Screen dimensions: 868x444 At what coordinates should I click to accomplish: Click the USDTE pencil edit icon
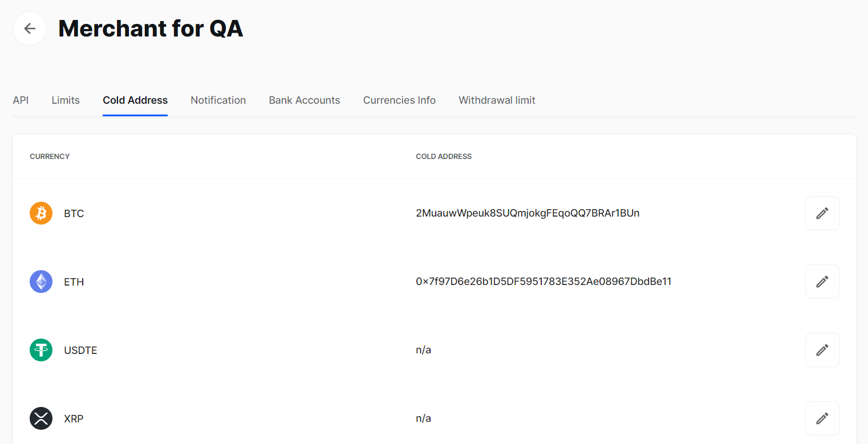[822, 350]
